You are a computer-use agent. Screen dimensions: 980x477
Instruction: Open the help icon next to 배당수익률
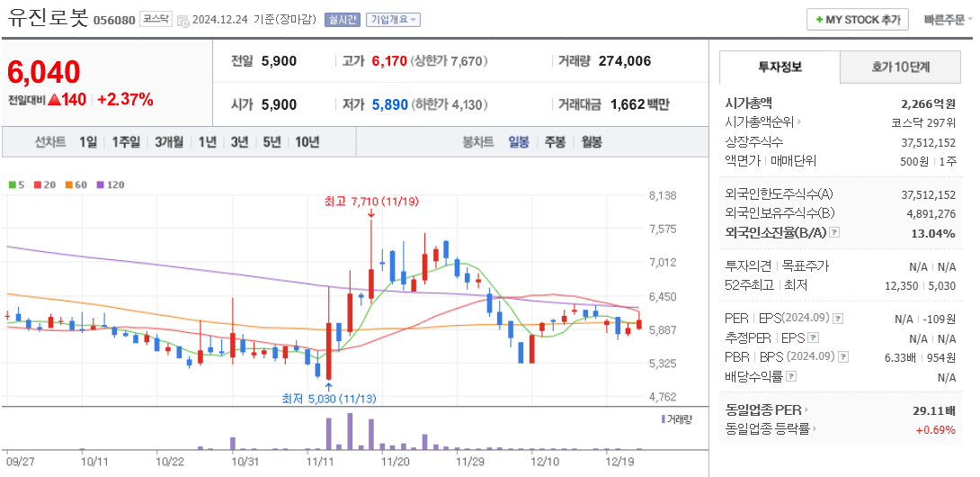click(791, 377)
